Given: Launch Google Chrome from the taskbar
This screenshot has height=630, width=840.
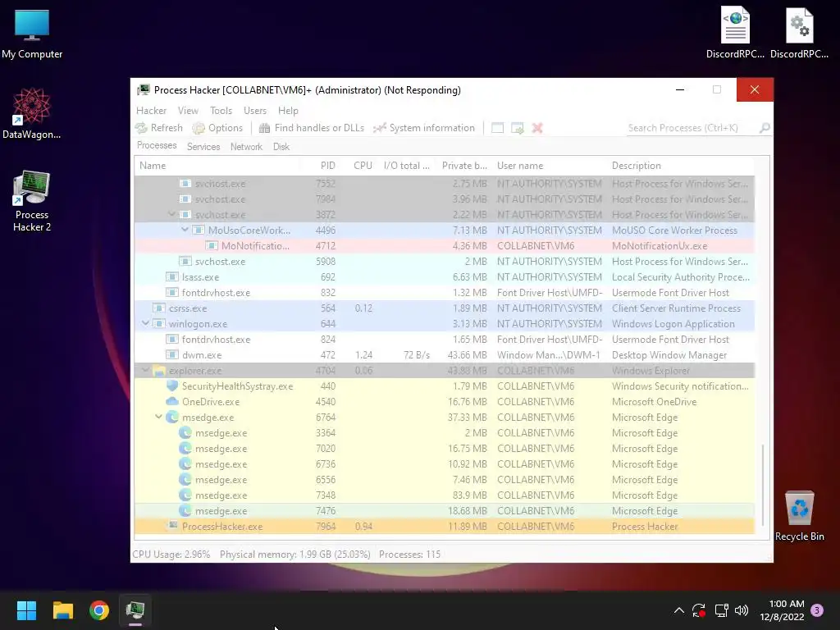Looking at the screenshot, I should (99, 610).
